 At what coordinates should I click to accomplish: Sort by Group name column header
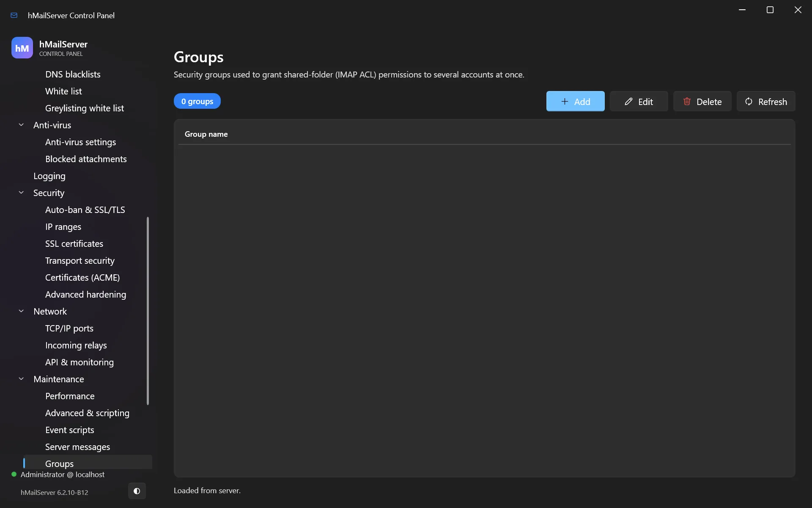206,134
